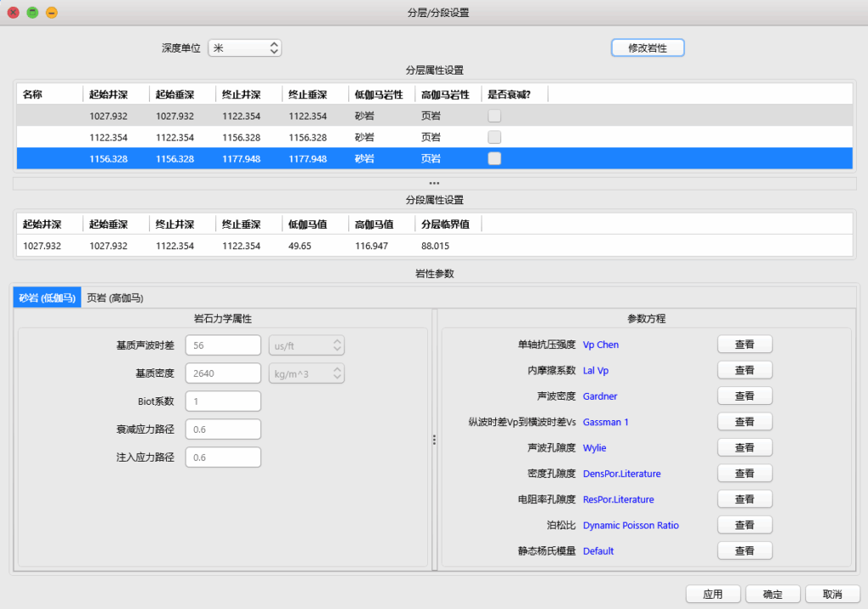Click the Wylie equation link
Screen dimensions: 868x609
pyautogui.click(x=594, y=448)
